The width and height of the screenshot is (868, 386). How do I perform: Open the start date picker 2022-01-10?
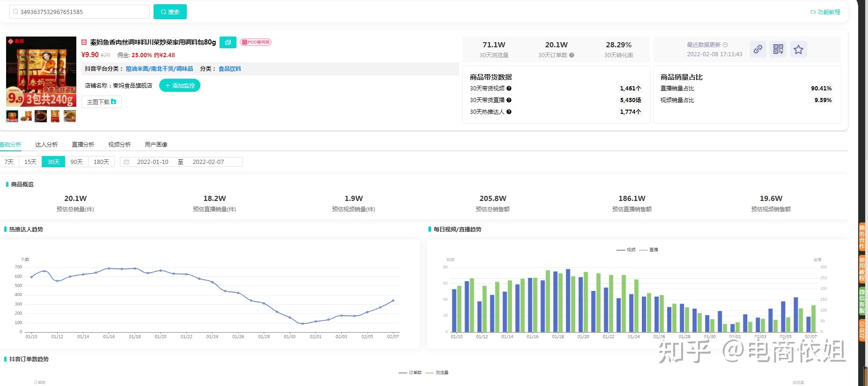(153, 162)
